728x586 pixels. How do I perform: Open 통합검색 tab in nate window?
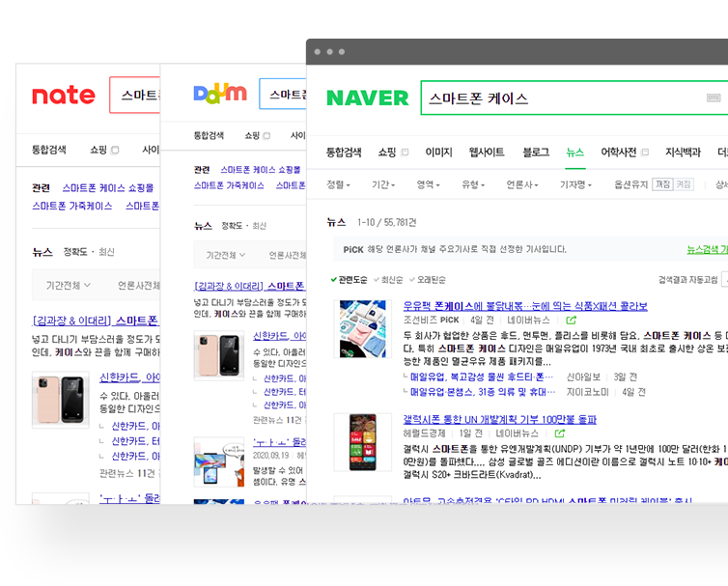pos(48,150)
